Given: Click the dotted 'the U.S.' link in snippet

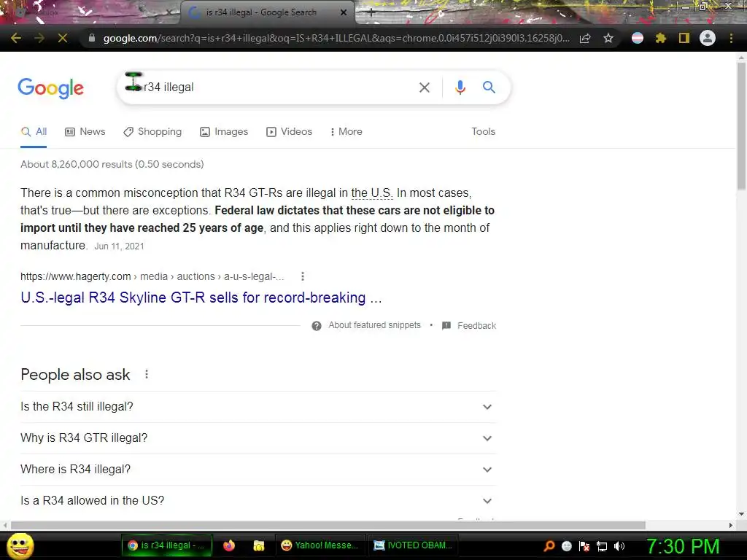Looking at the screenshot, I should tap(372, 192).
